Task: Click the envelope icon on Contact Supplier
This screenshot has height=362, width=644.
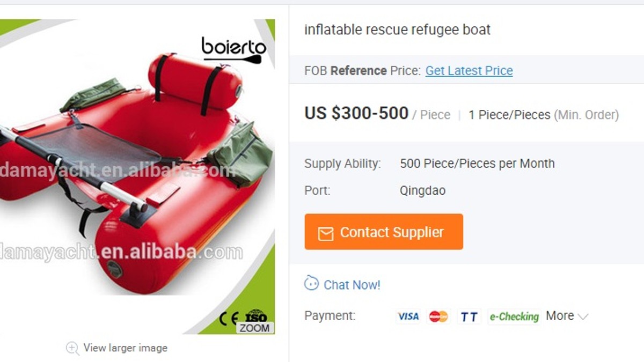Action: point(325,233)
